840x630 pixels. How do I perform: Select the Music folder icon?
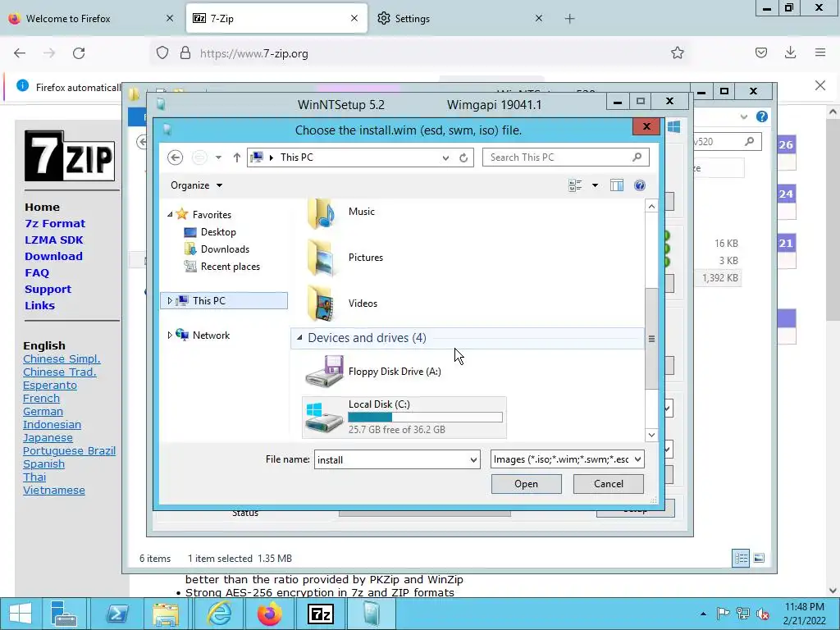click(322, 214)
